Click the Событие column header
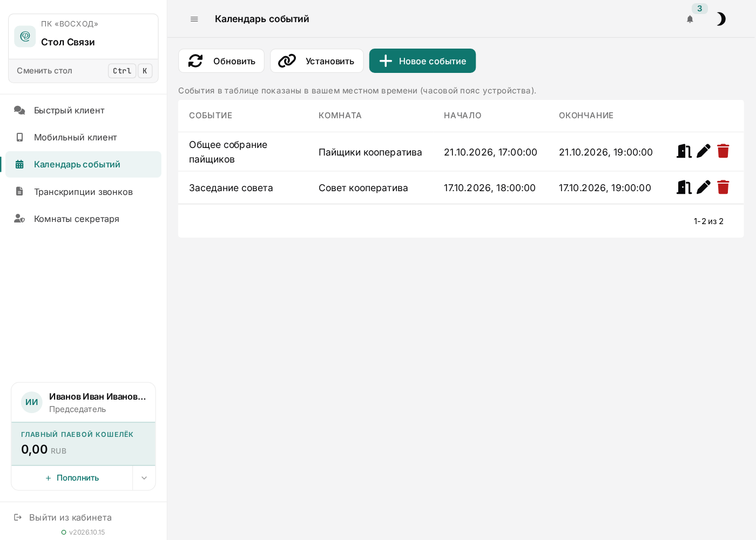Image resolution: width=756 pixels, height=540 pixels. click(x=211, y=116)
